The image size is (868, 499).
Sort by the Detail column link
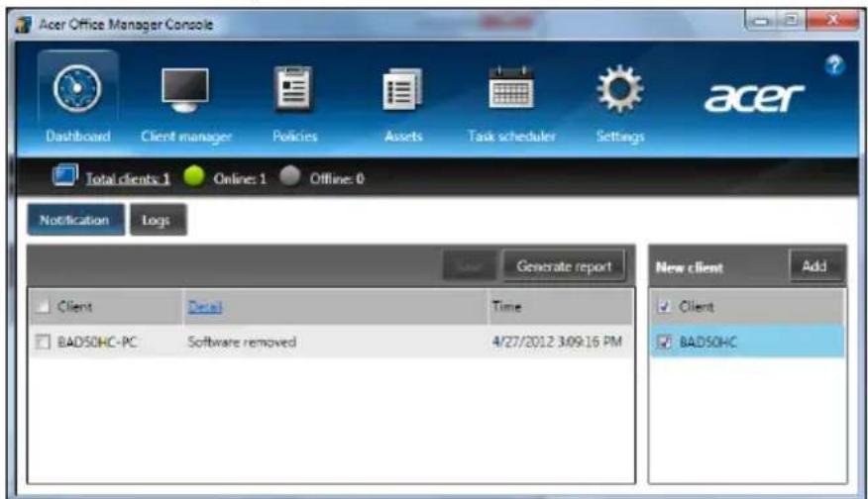pos(205,307)
